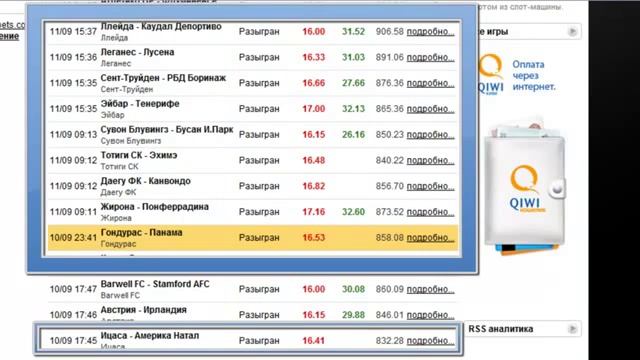The width and height of the screenshot is (640, 360).
Task: Click the timestamp 11/09 15:36
Action: 73,57
